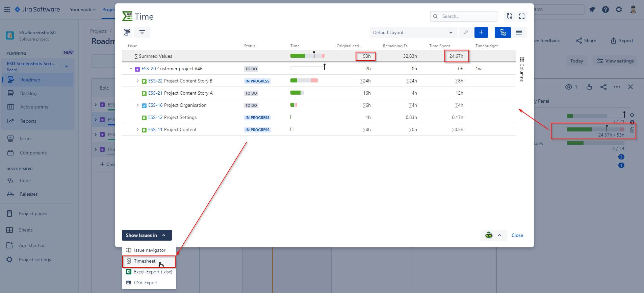Open the Jira settings gear icon

coord(619,9)
